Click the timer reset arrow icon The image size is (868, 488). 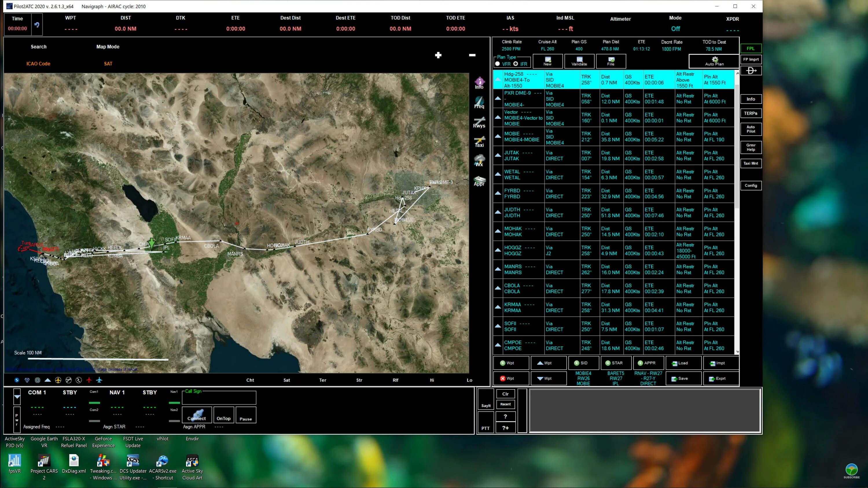(x=37, y=25)
